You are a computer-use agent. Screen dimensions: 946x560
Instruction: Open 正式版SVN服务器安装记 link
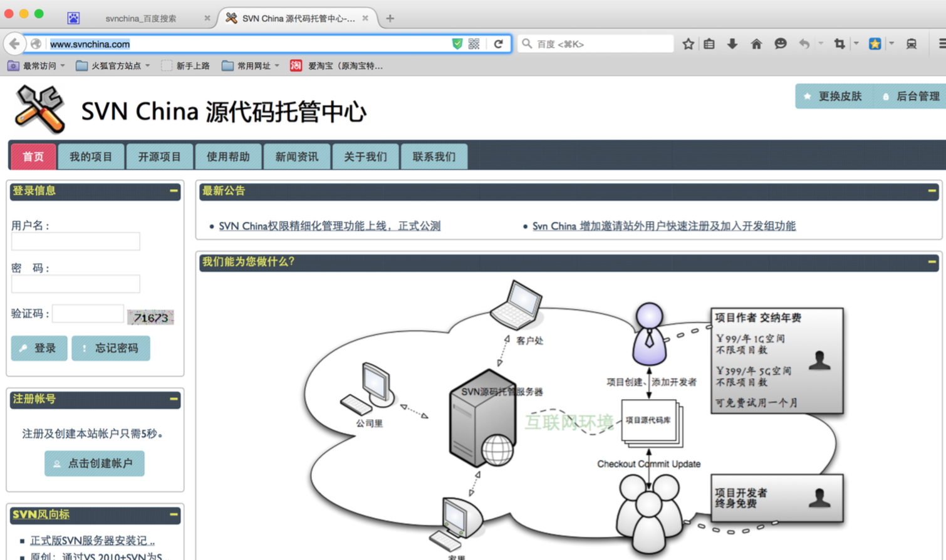point(93,540)
